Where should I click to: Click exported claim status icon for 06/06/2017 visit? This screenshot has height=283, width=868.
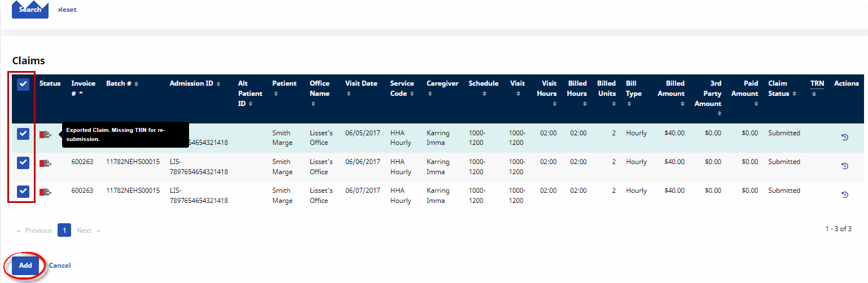tap(45, 163)
